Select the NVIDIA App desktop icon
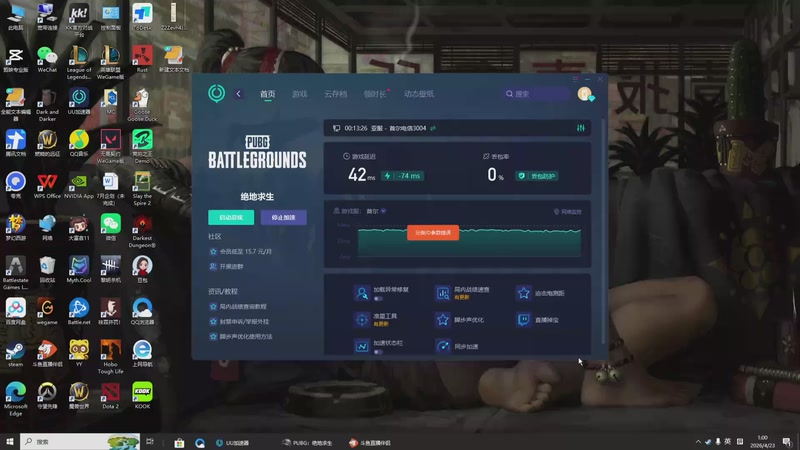The image size is (800, 450). pos(79,185)
